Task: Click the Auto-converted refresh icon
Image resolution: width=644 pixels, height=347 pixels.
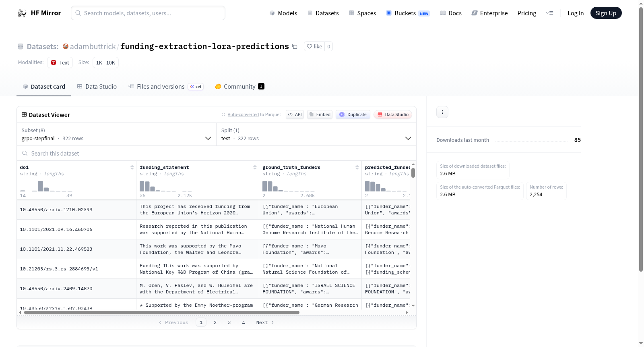Action: click(223, 114)
